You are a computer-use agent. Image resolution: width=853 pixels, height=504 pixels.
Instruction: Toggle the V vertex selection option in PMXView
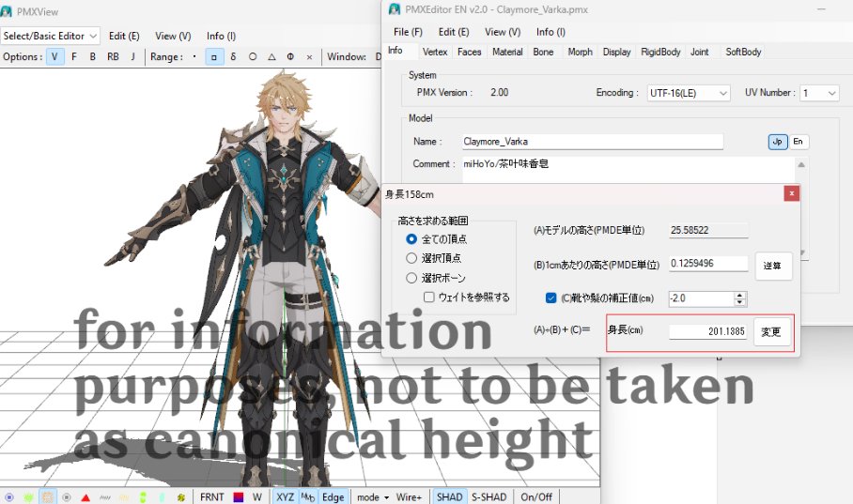pos(54,56)
